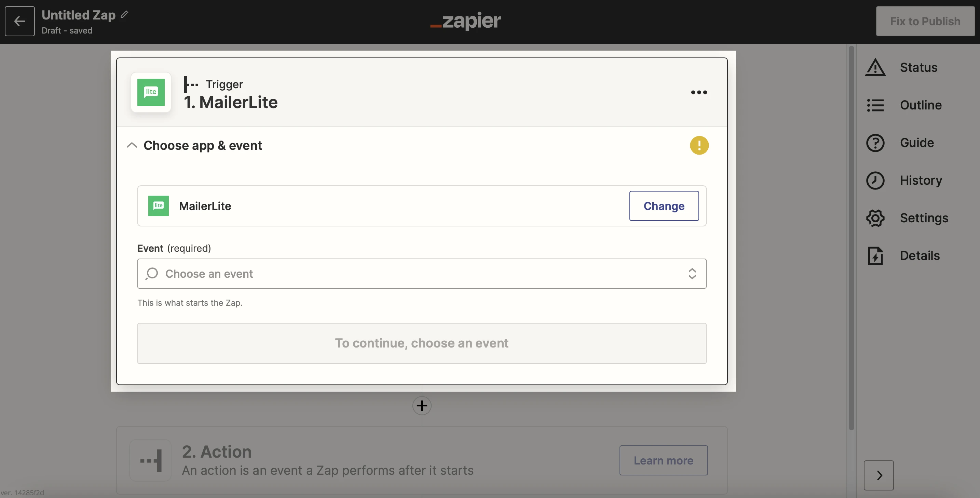Open the Outline panel label
The image size is (980, 498).
[921, 105]
